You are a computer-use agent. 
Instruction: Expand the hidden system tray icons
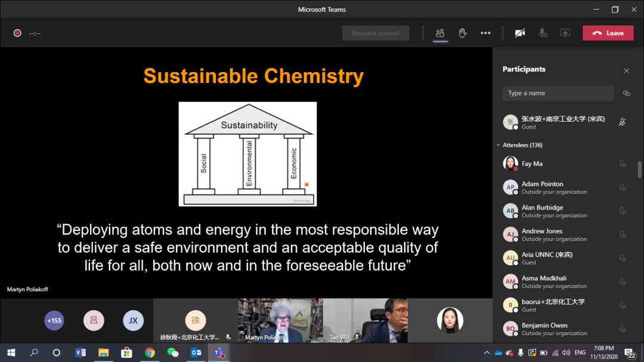(x=486, y=352)
